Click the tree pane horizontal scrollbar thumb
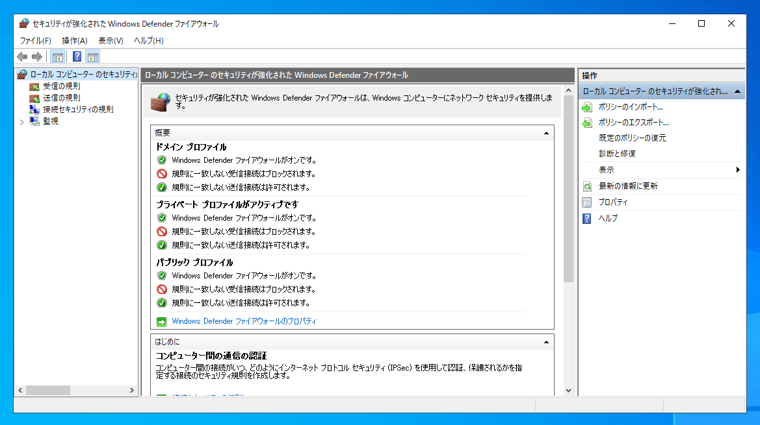This screenshot has height=425, width=760. pyautogui.click(x=48, y=390)
